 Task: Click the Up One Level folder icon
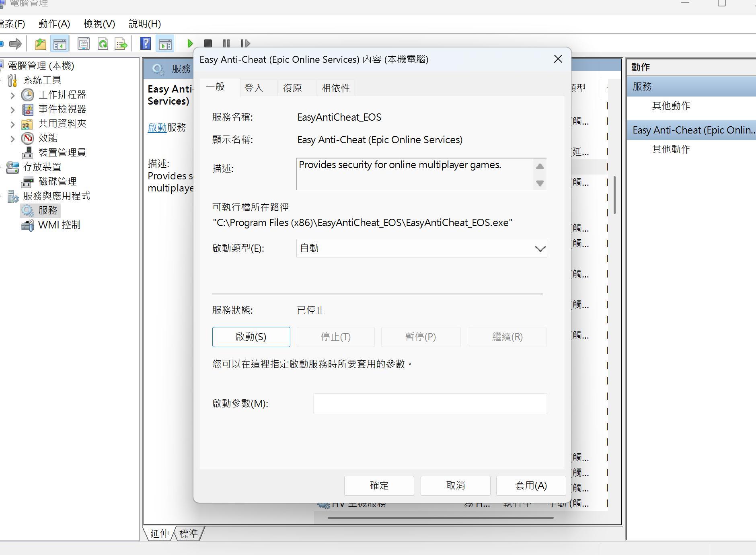40,43
